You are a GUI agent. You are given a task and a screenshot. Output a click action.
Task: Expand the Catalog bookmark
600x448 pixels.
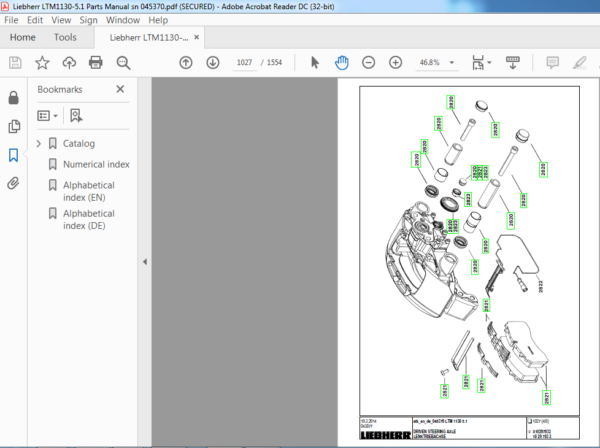pyautogui.click(x=39, y=143)
